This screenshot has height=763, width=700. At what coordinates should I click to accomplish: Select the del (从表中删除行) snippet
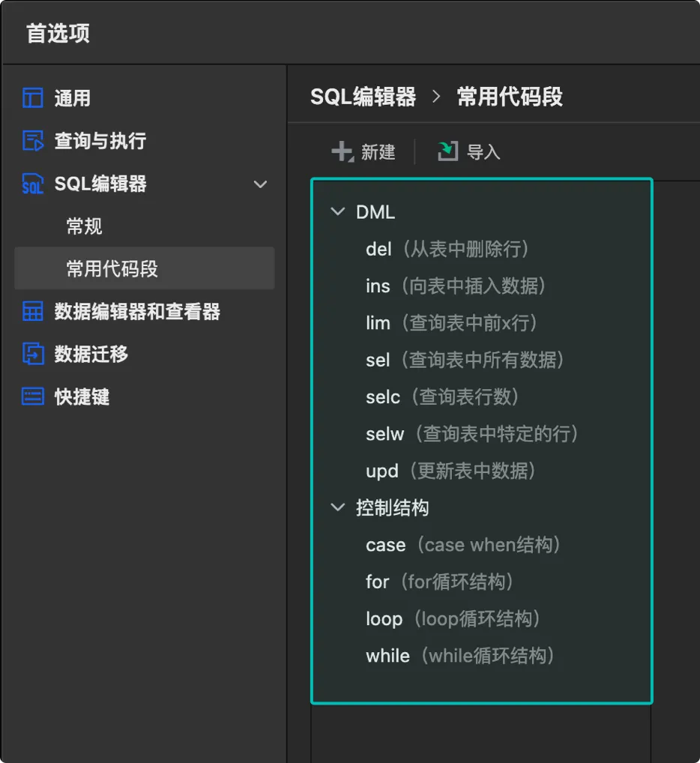447,249
